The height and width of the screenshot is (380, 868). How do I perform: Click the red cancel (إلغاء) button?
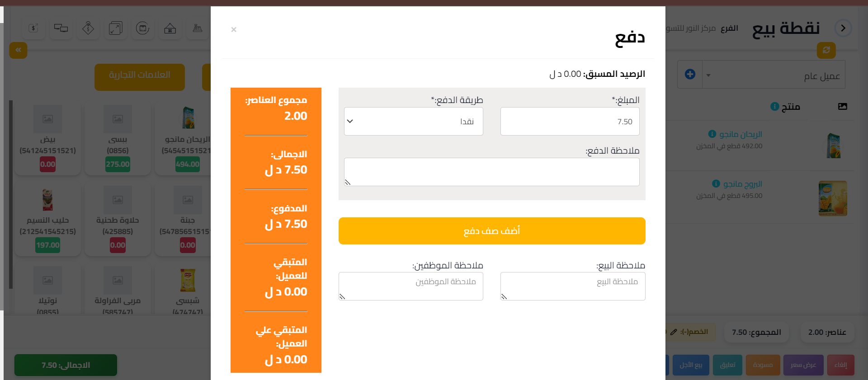840,365
